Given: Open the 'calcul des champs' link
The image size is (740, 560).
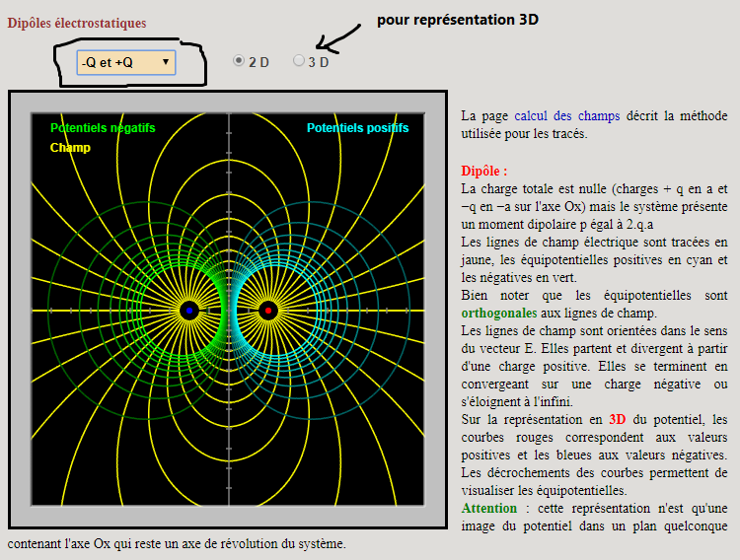Looking at the screenshot, I should pos(554,115).
